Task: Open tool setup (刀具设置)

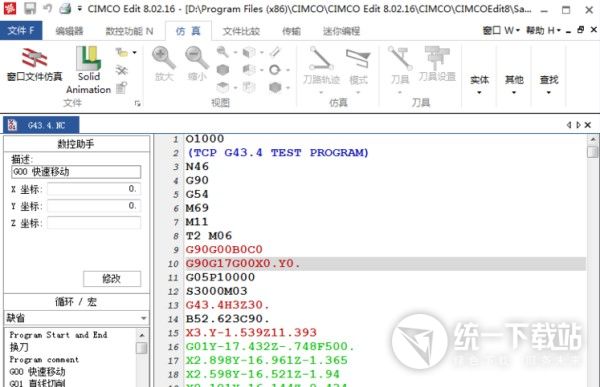Action: tap(437, 64)
